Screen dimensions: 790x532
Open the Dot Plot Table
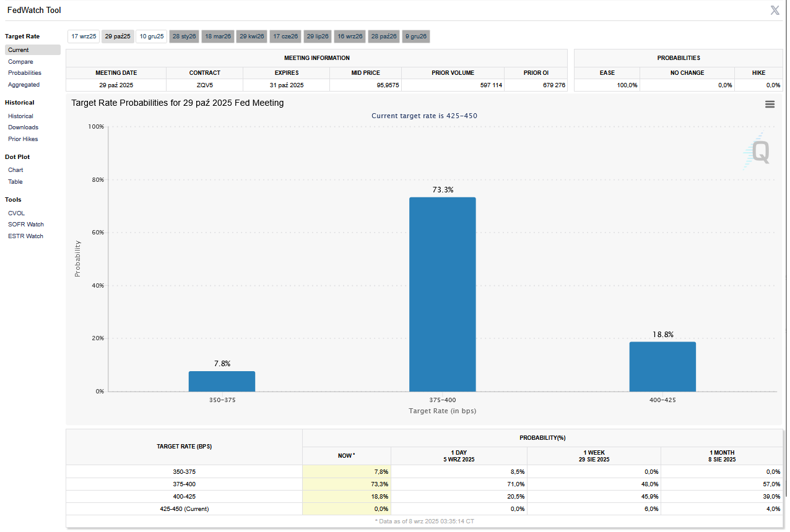pyautogui.click(x=15, y=182)
